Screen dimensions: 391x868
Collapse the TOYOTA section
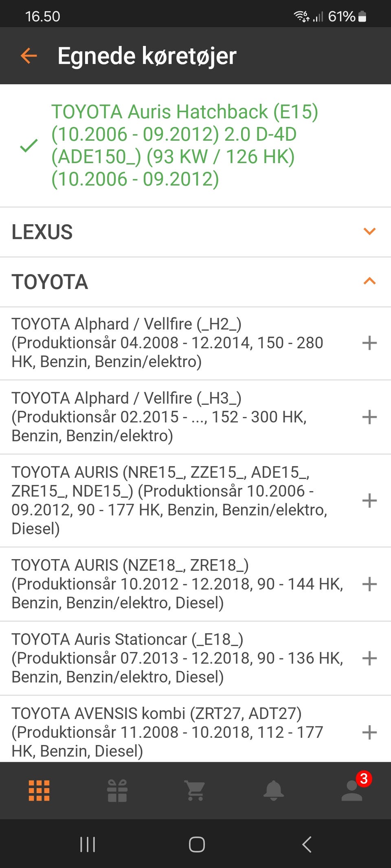tap(369, 281)
